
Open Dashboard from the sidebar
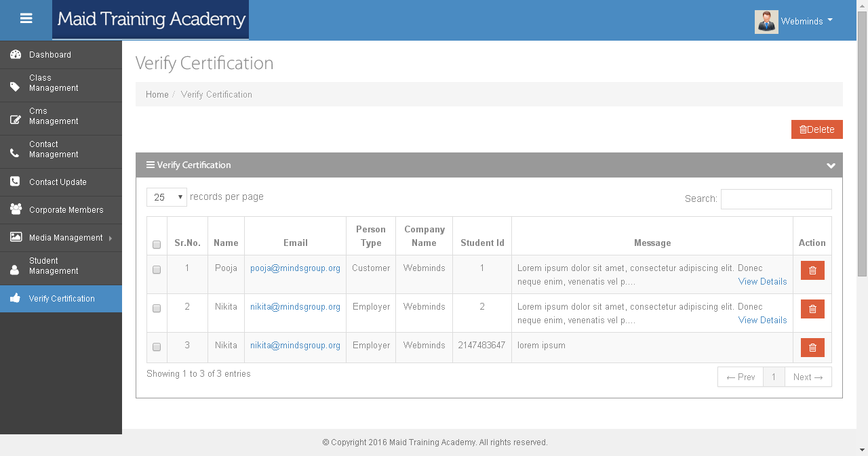click(x=61, y=55)
